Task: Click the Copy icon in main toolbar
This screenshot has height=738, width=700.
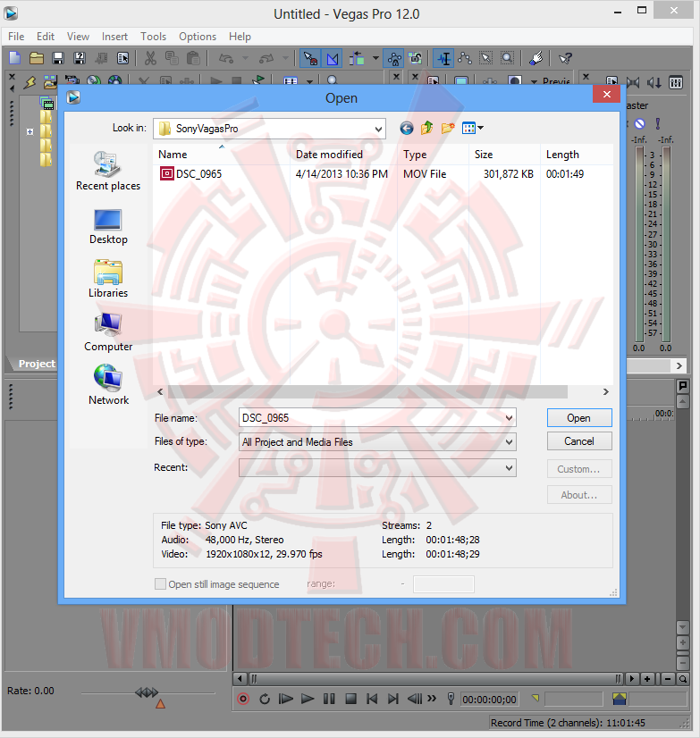Action: pos(172,58)
